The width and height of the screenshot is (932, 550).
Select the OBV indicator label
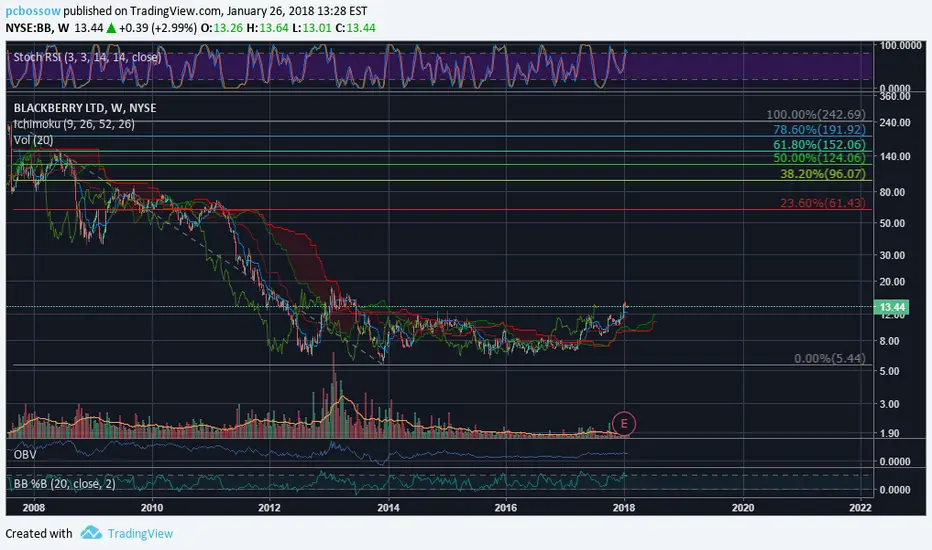pyautogui.click(x=25, y=454)
